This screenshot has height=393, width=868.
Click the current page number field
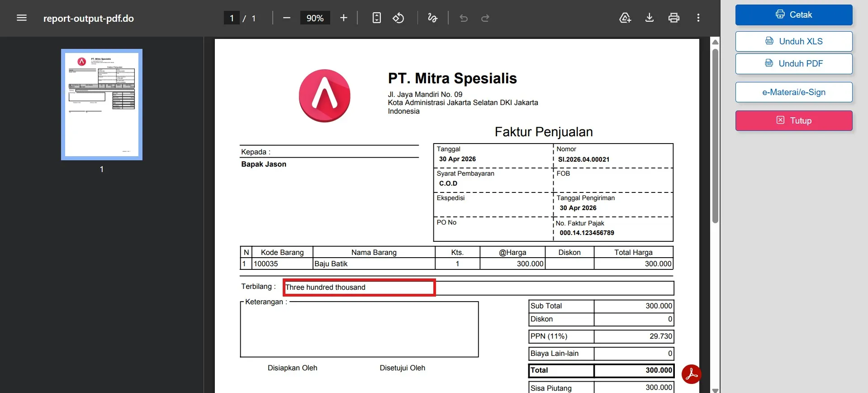click(232, 18)
